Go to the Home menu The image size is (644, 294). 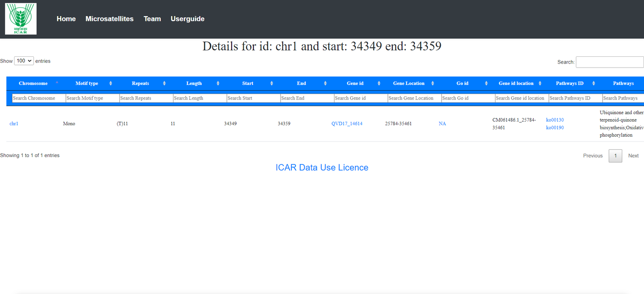click(66, 19)
